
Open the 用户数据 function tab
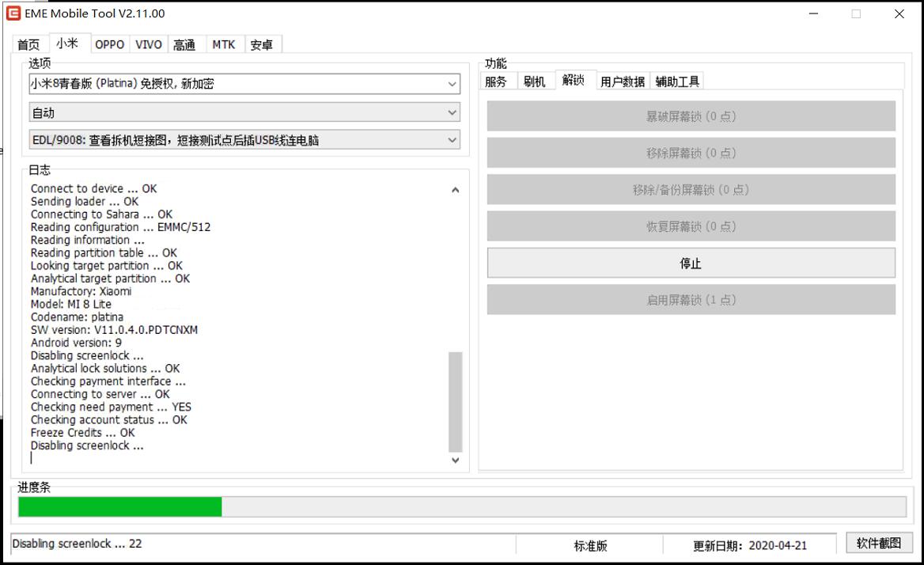point(623,82)
